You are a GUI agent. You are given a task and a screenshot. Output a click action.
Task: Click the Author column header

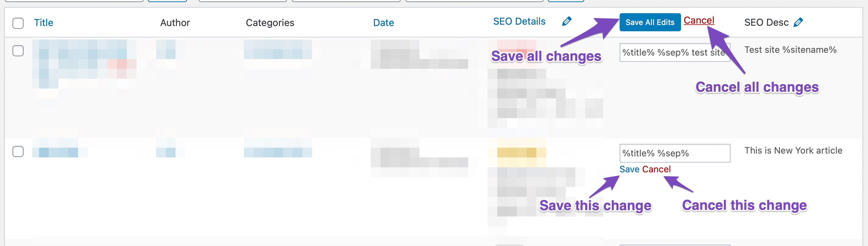tap(175, 23)
